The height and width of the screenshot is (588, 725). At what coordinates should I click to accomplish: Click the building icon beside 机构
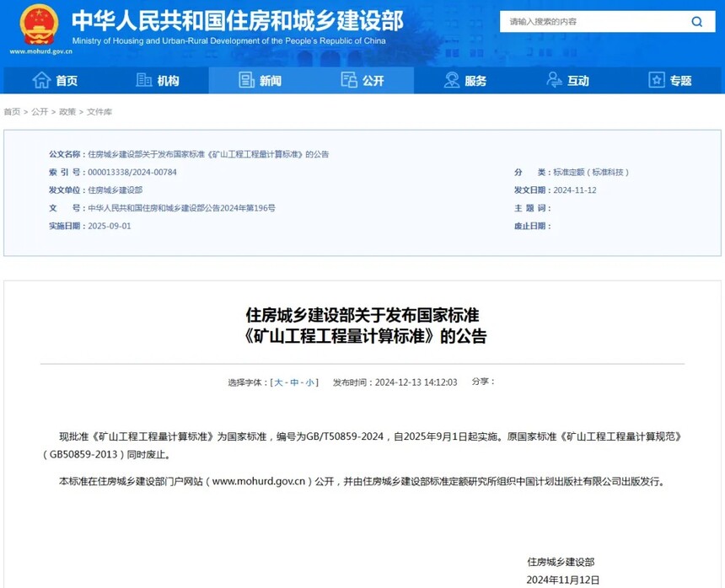[144, 80]
